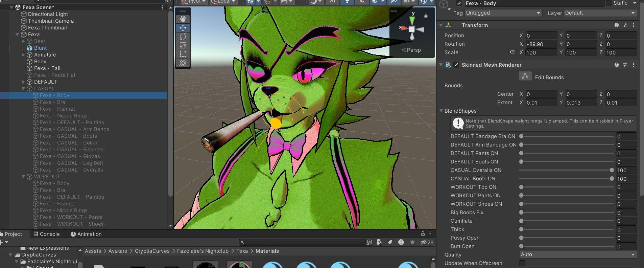Viewport: 644px width, 268px height.
Task: Open Transform component presets
Action: tap(625, 25)
